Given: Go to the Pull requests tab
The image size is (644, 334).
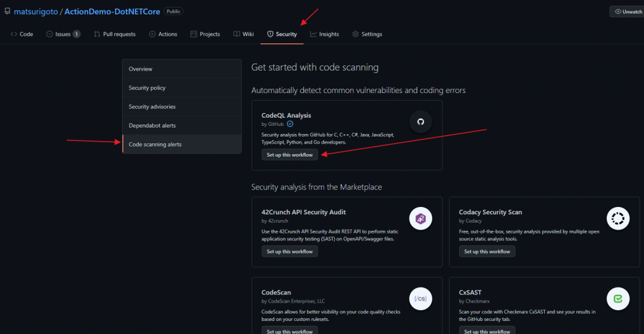Looking at the screenshot, I should click(114, 34).
